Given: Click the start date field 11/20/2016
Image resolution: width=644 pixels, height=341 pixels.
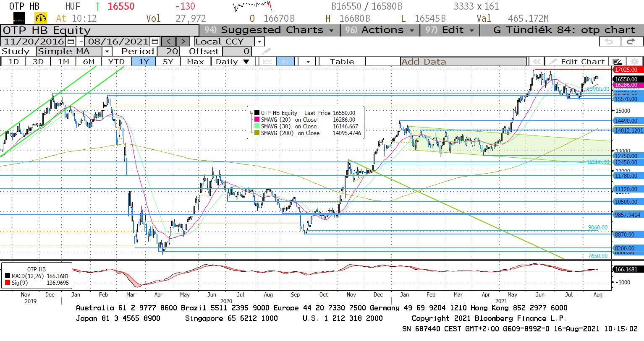Looking at the screenshot, I should [x=34, y=42].
